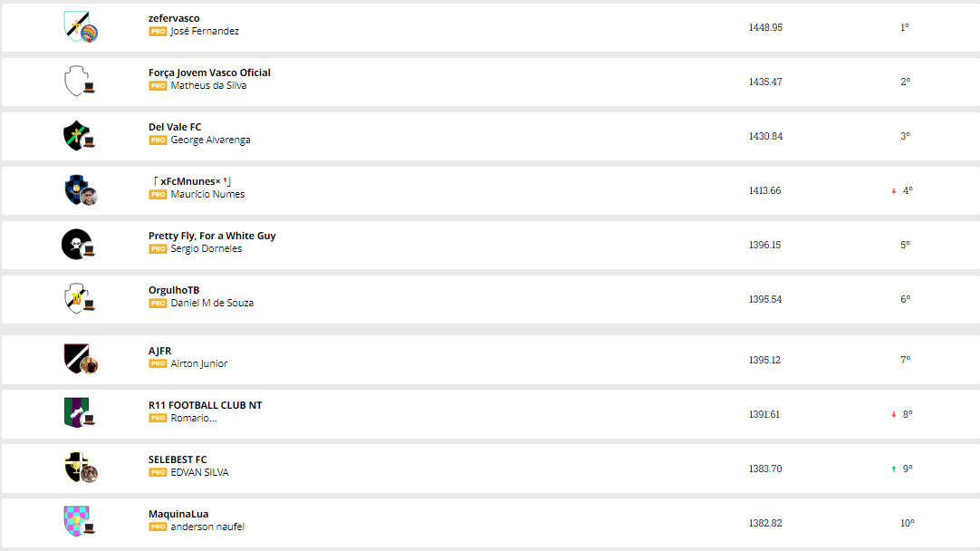
Task: Click the xFcMnunes team badge icon
Action: [76, 189]
